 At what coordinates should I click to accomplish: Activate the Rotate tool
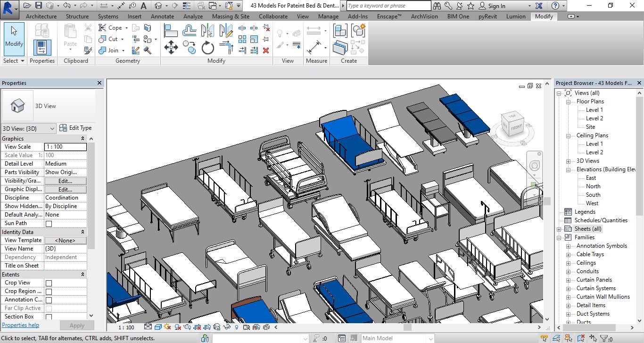click(208, 48)
